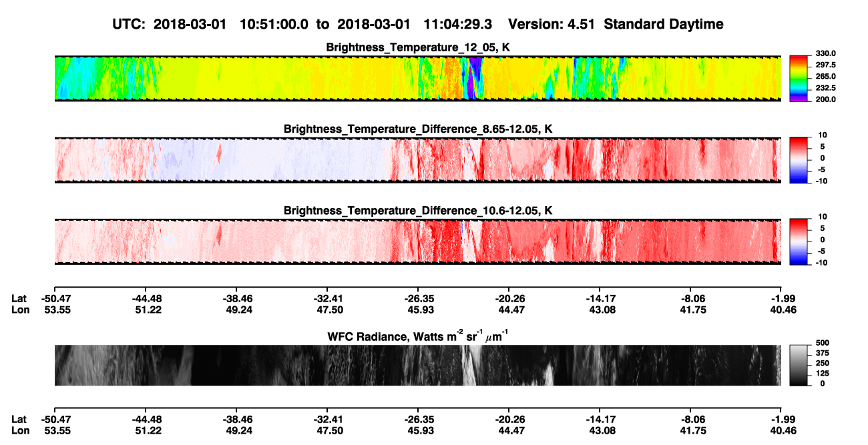This screenshot has width=868, height=445.
Task: Click the 8.65-12.05 red-blue colorbar
Action: [x=799, y=160]
